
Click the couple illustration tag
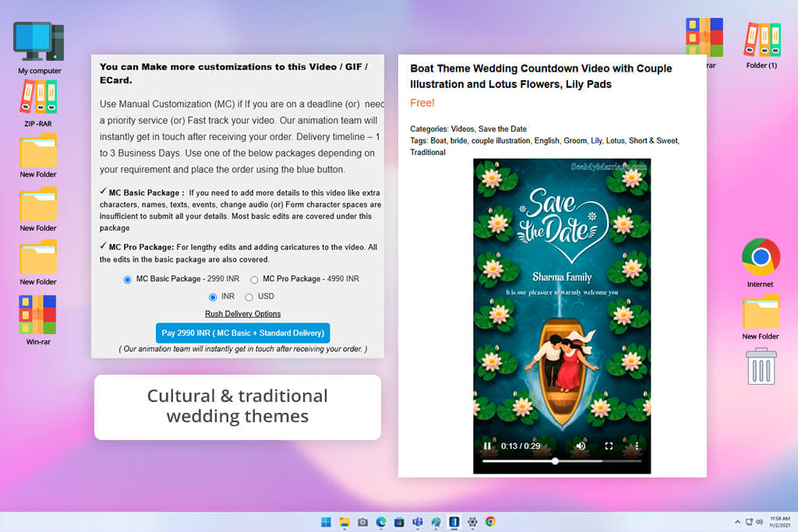[x=500, y=141]
